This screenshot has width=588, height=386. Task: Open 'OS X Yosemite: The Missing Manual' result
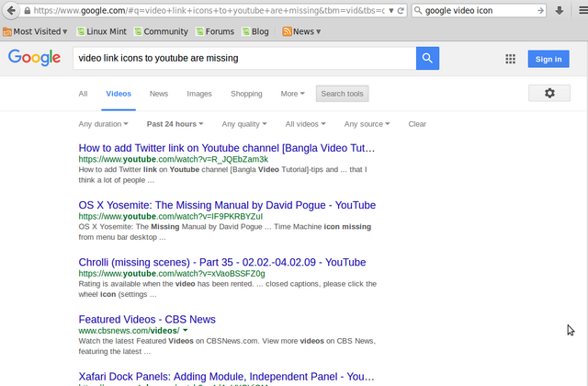coord(227,205)
